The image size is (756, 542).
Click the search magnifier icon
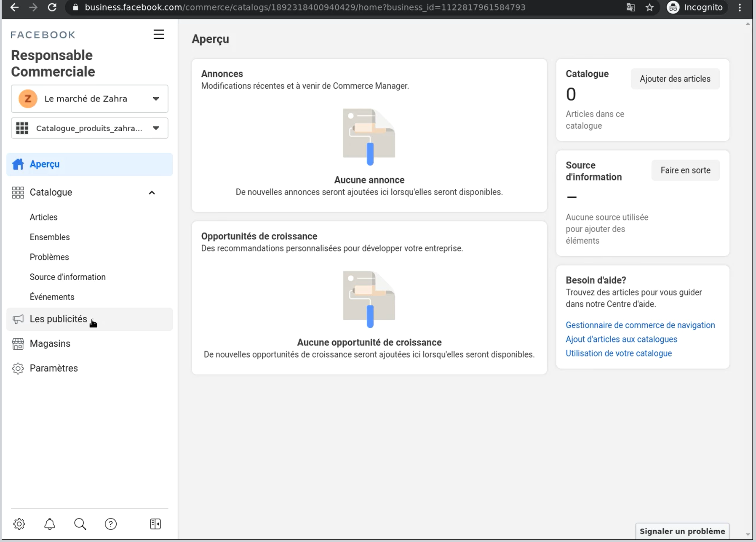point(80,524)
